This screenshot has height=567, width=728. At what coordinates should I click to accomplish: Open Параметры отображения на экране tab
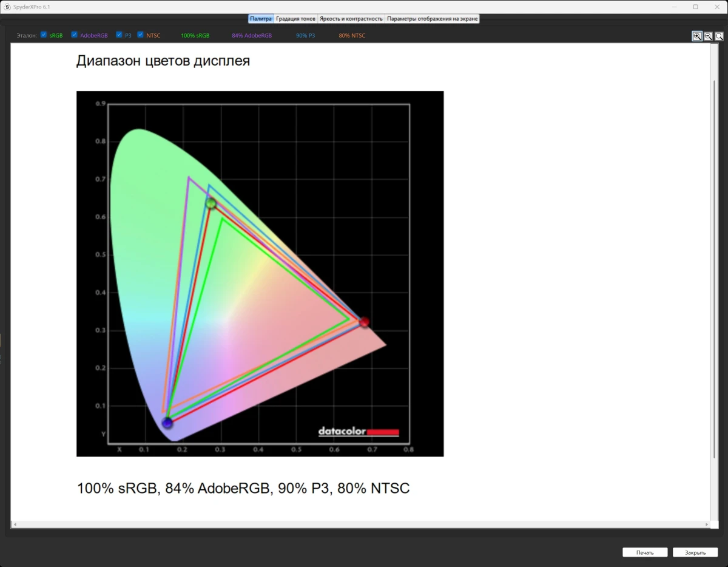(x=433, y=19)
